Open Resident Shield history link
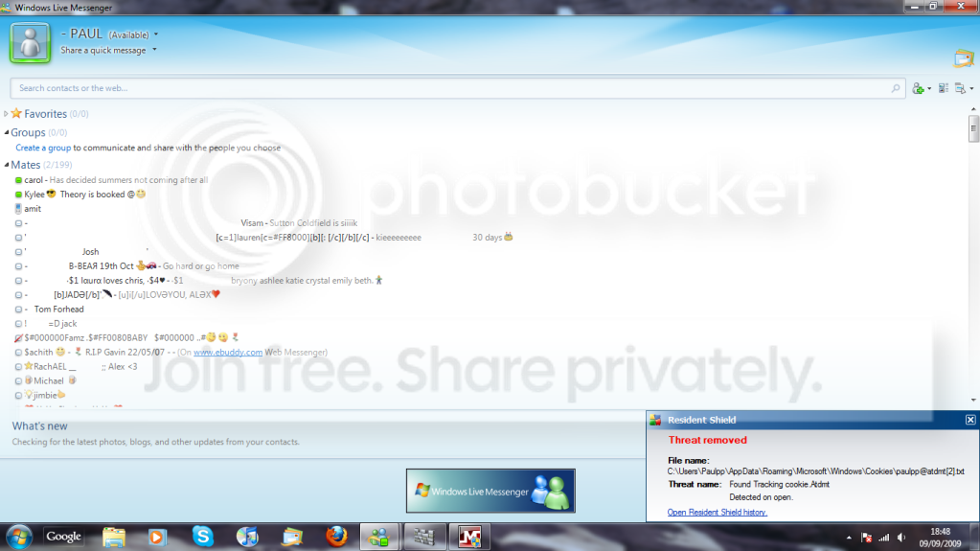980x551 pixels. coord(717,513)
